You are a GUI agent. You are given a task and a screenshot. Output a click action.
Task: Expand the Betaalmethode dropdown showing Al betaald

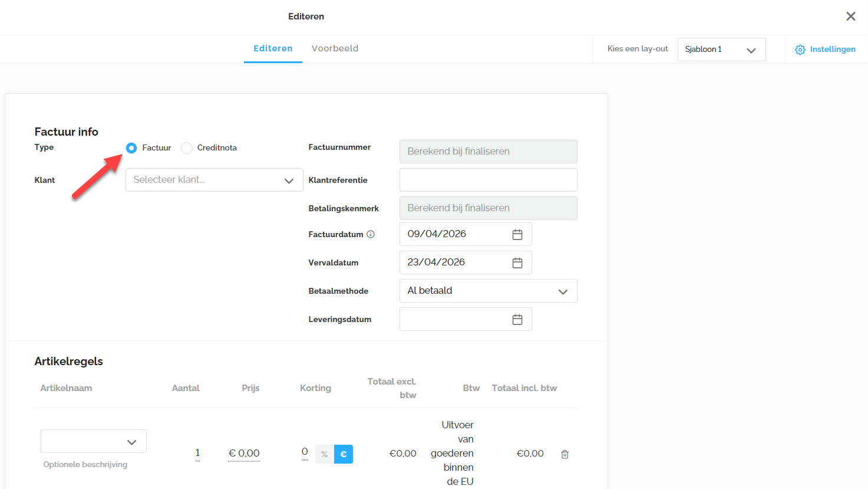pos(489,291)
